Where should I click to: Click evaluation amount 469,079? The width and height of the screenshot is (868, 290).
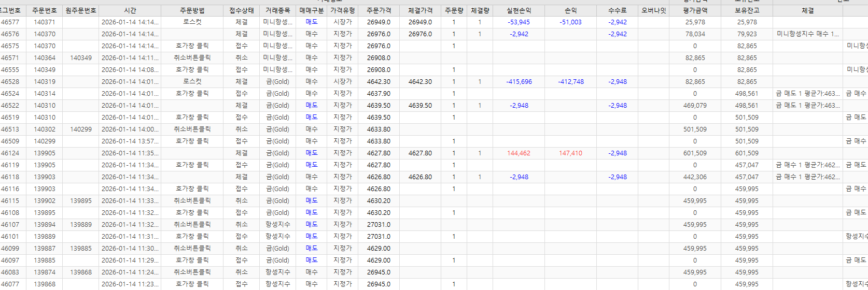(x=695, y=106)
